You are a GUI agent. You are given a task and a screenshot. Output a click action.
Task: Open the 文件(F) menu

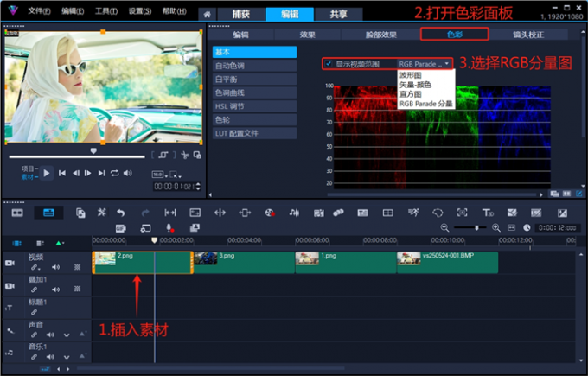tap(40, 11)
